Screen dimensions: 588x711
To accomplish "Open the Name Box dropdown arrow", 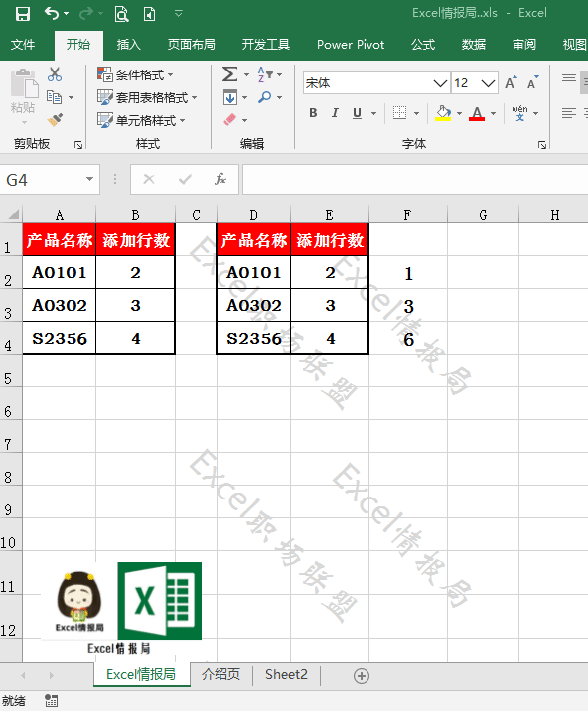I will click(89, 179).
